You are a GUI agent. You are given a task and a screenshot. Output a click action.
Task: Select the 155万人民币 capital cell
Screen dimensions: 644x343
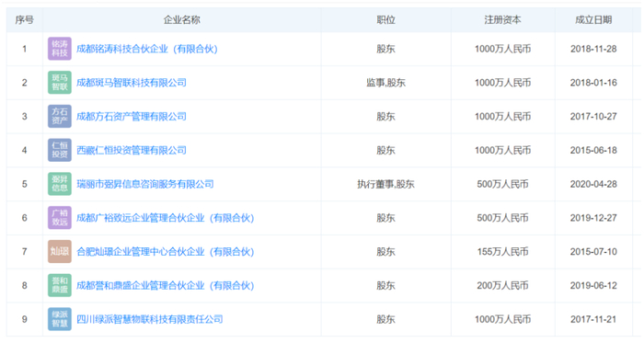tap(502, 252)
